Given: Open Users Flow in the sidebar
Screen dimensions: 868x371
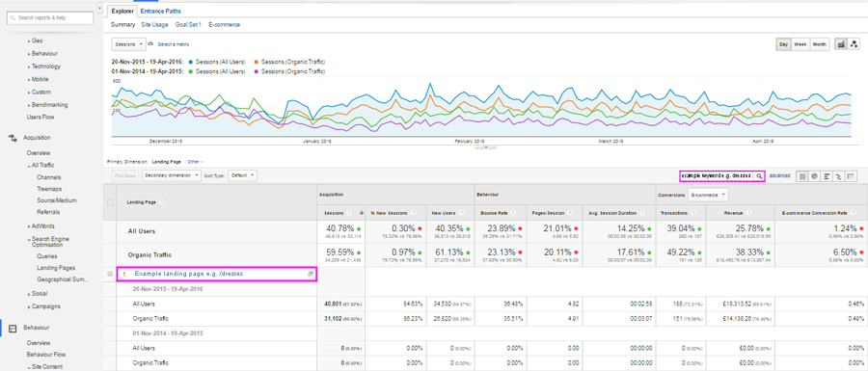Looking at the screenshot, I should coord(41,118).
